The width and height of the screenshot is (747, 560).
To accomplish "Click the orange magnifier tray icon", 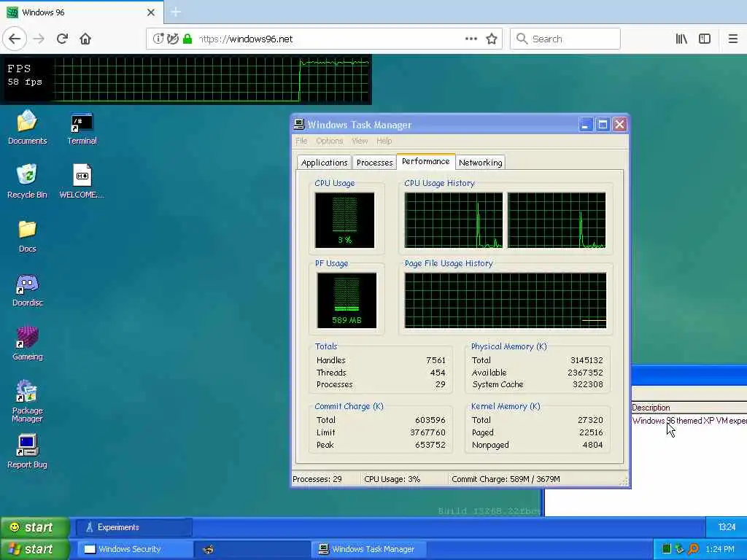I will [694, 549].
